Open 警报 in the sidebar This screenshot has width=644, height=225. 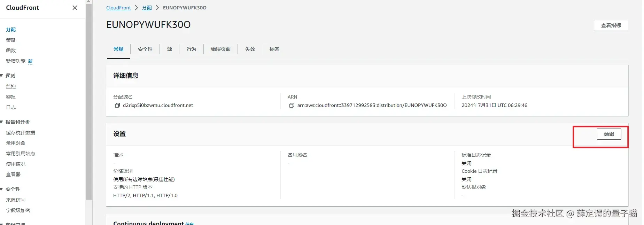(x=11, y=97)
